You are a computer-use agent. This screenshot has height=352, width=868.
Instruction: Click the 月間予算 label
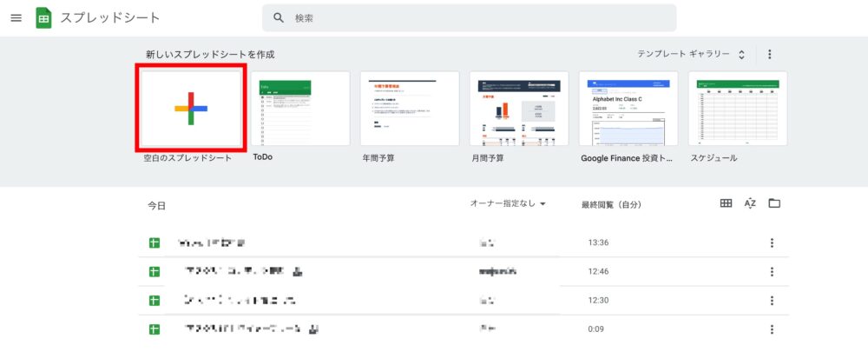488,158
